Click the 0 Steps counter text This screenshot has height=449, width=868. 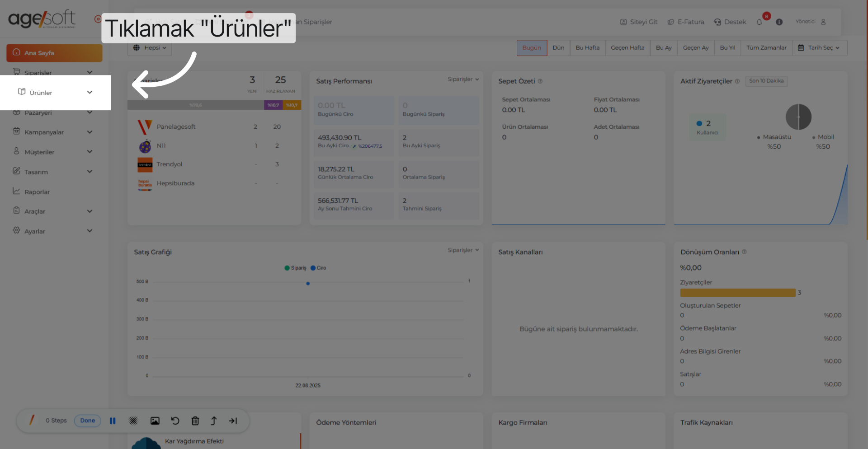pos(56,421)
